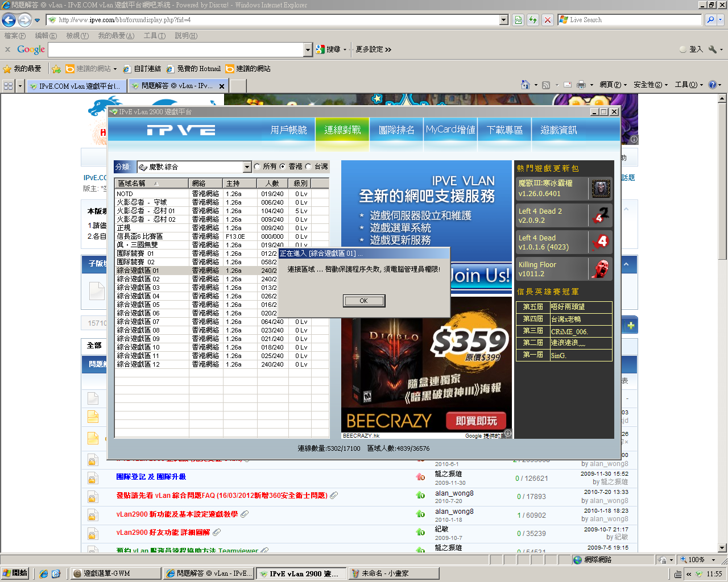Click Internet Explorer quick launch icon in taskbar

pyautogui.click(x=44, y=573)
